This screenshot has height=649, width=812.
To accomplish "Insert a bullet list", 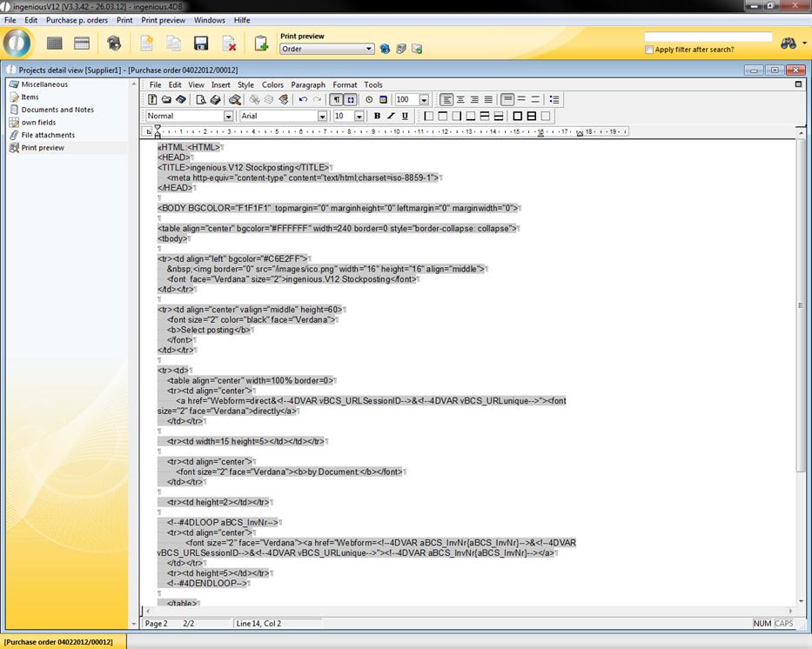I will tap(554, 100).
